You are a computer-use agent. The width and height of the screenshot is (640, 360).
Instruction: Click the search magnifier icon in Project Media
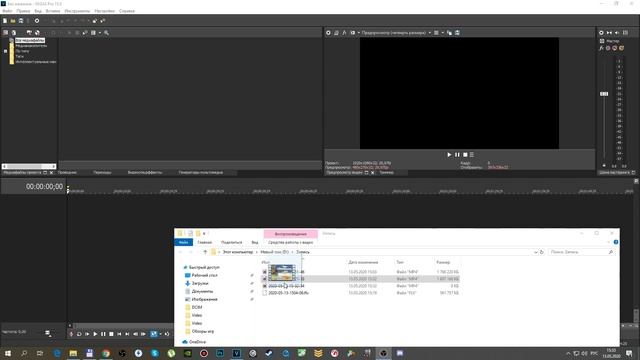click(x=107, y=33)
